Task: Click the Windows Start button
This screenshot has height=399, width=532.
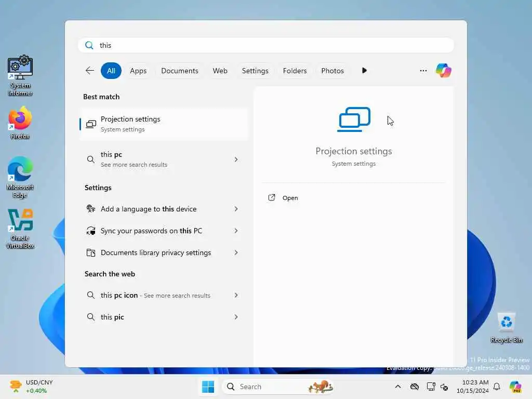Action: (208, 387)
